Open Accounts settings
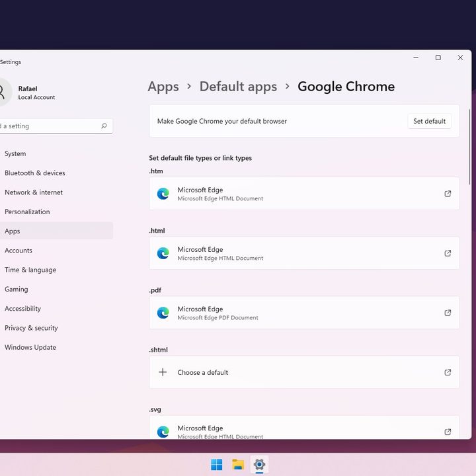This screenshot has width=476, height=476. [x=56, y=251]
